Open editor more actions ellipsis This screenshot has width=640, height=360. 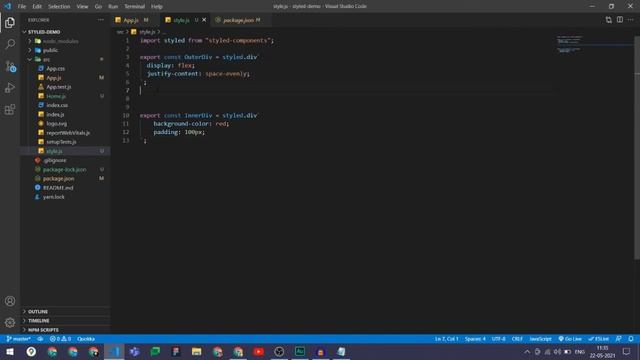[631, 20]
